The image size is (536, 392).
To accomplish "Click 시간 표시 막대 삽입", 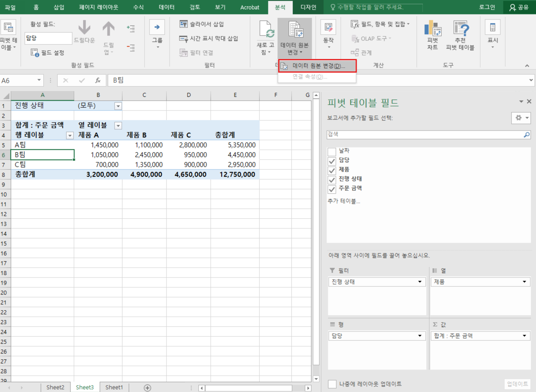I will [209, 38].
